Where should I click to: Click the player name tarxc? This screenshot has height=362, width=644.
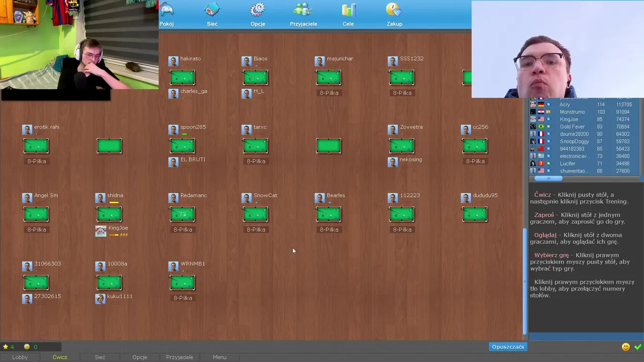(260, 127)
